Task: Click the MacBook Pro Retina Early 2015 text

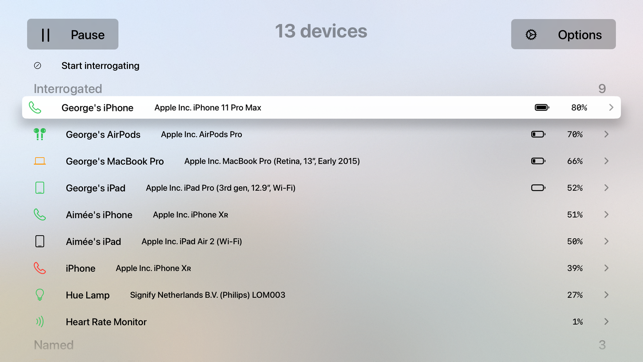Action: click(272, 161)
